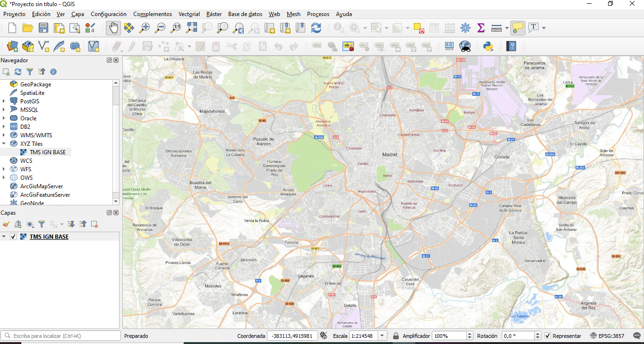Screen dimensions: 644x344
Task: Expand the WMS/WMTS node
Action: point(4,135)
